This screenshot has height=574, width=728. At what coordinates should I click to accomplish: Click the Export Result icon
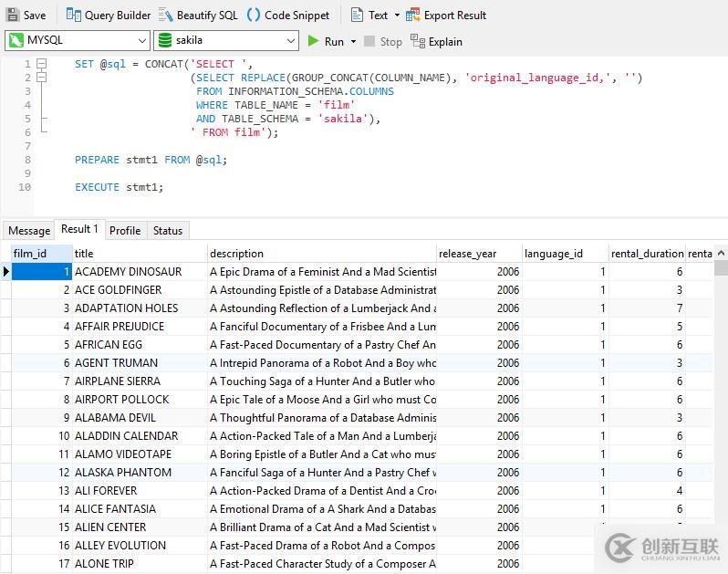pyautogui.click(x=412, y=16)
